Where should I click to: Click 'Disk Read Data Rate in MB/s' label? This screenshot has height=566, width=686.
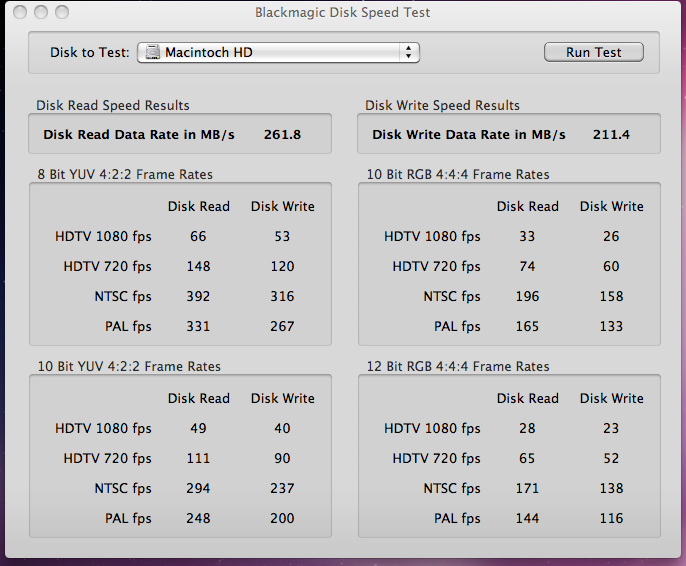click(x=139, y=134)
